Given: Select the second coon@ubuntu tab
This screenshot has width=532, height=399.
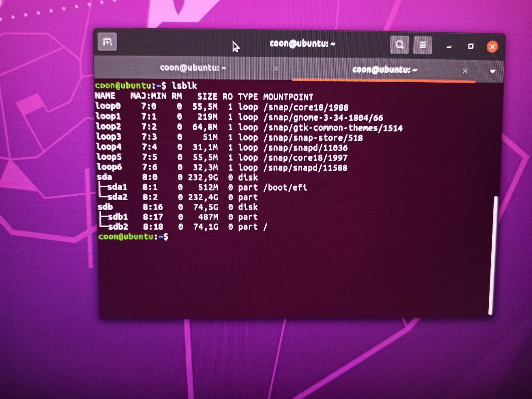Looking at the screenshot, I should pyautogui.click(x=385, y=69).
